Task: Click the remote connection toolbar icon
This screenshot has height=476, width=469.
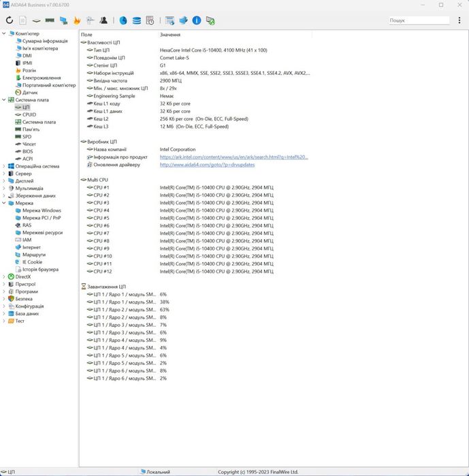Action: (x=210, y=20)
